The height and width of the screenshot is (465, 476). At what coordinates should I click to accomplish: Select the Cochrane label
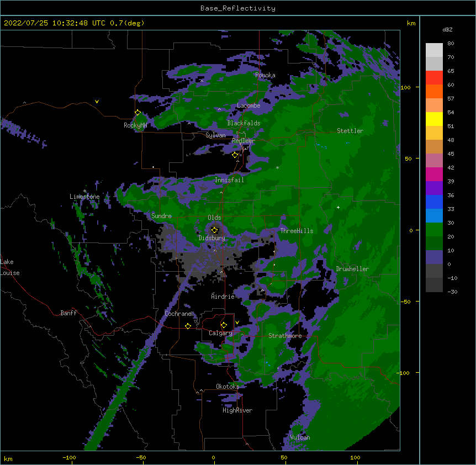tap(178, 314)
